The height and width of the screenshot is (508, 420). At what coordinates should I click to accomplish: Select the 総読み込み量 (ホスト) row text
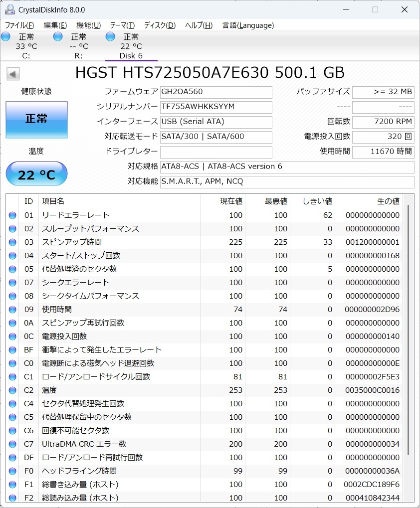pos(80,498)
